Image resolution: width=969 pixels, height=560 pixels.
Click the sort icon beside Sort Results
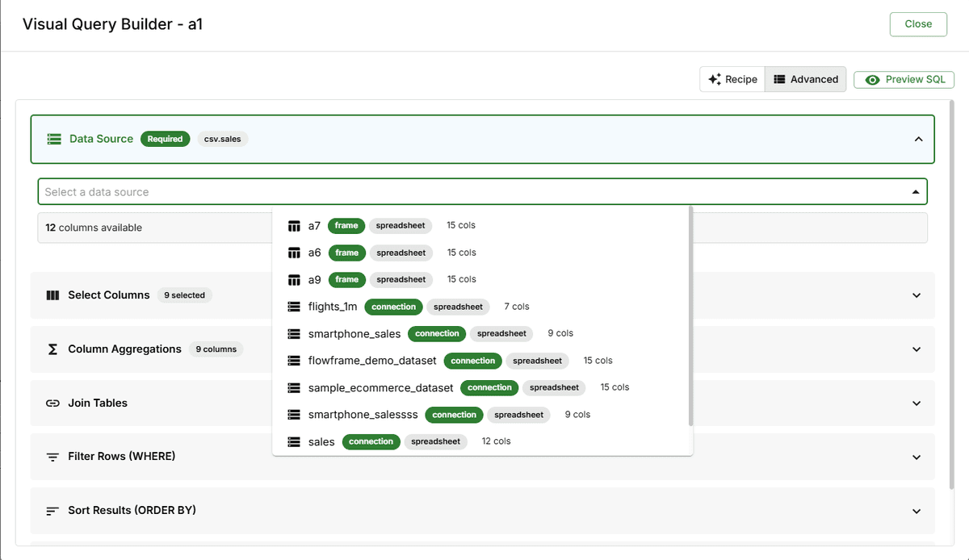click(52, 510)
